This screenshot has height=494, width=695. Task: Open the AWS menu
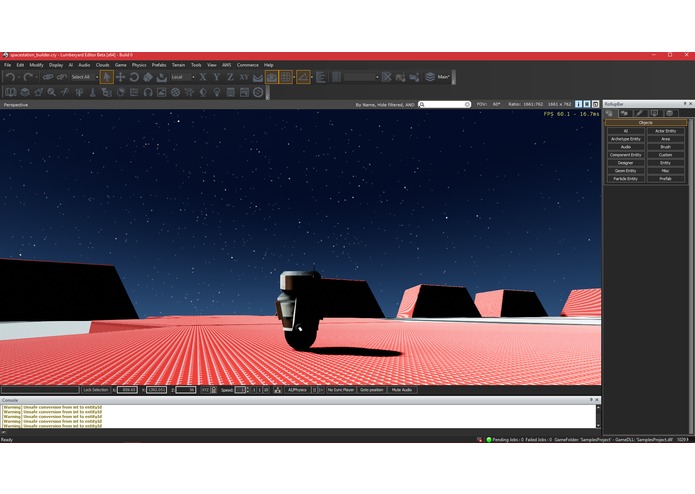click(x=226, y=65)
